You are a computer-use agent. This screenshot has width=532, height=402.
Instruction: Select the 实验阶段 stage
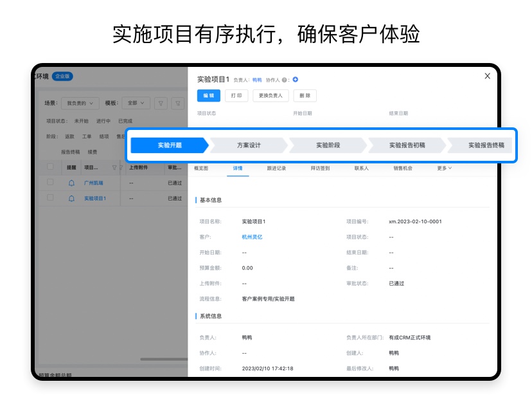(328, 145)
